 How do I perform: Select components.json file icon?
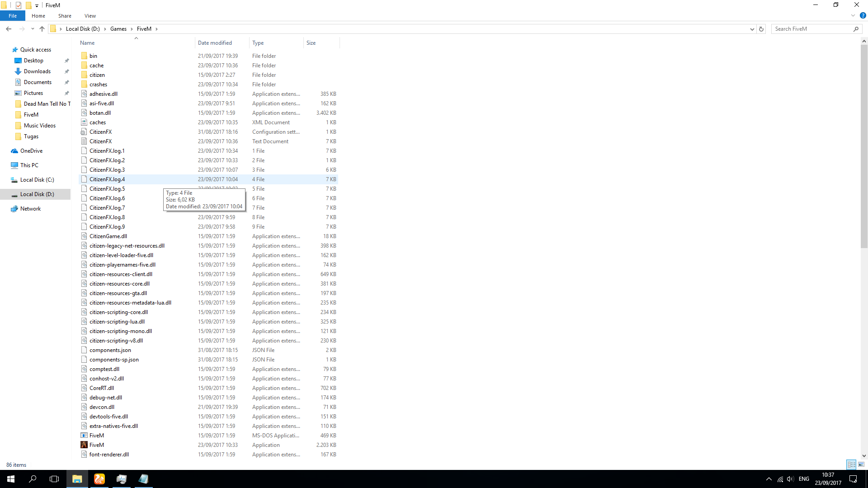84,350
